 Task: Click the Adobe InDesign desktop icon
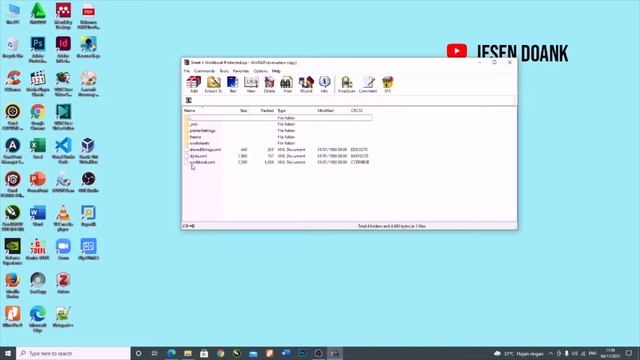(63, 49)
